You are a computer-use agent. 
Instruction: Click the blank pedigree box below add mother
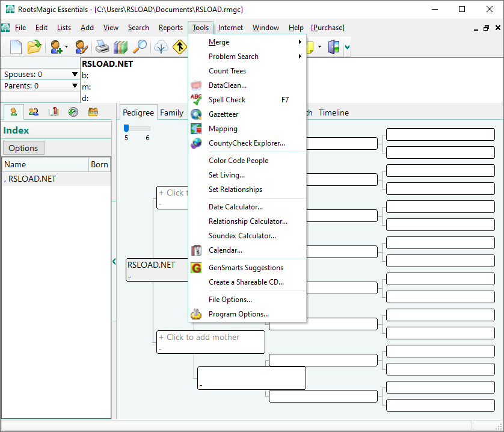(x=251, y=378)
